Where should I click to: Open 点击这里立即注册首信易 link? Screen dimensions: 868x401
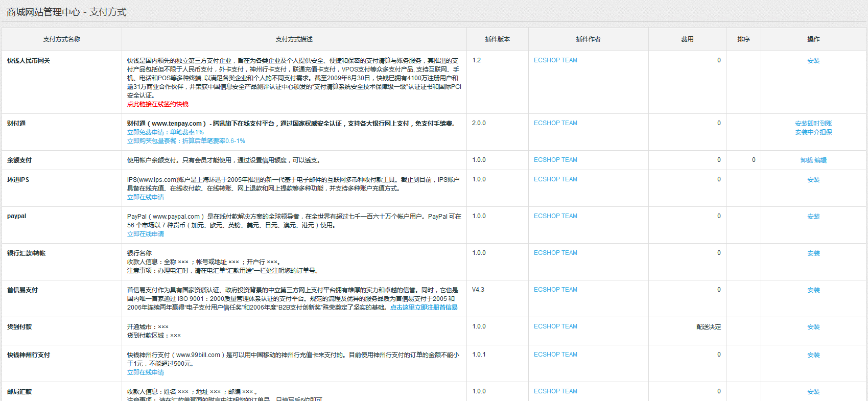click(424, 308)
